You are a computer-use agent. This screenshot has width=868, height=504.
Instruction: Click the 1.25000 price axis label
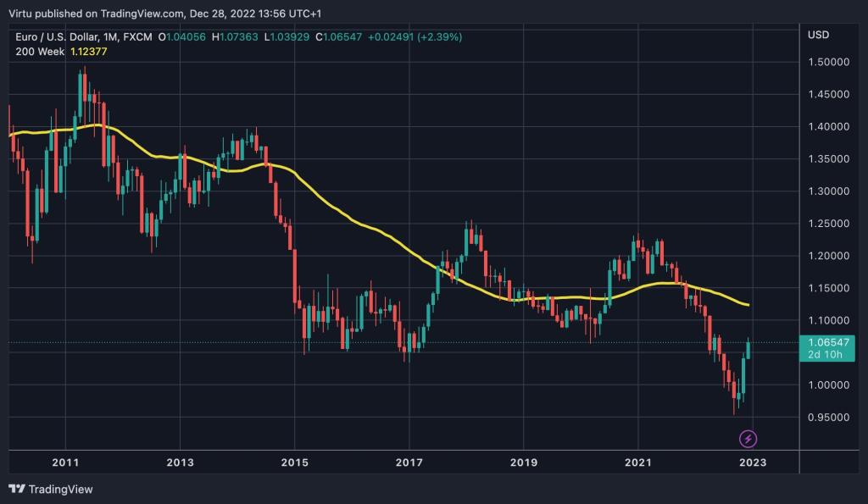[x=829, y=224]
